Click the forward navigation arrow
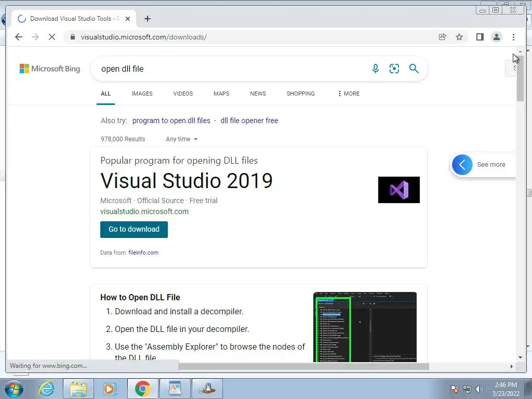Screen dimensions: 532x399 pos(35,37)
